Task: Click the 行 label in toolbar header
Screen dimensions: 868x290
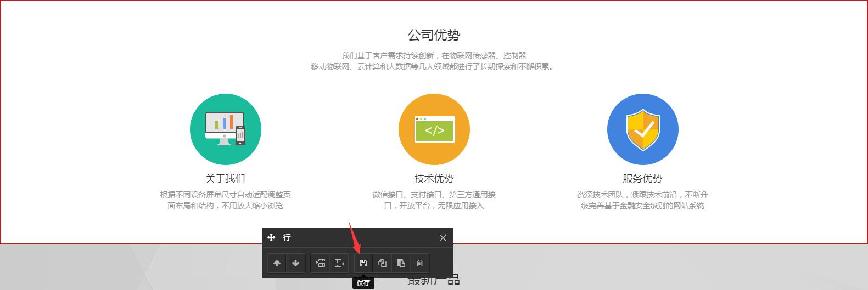Action: [x=287, y=237]
